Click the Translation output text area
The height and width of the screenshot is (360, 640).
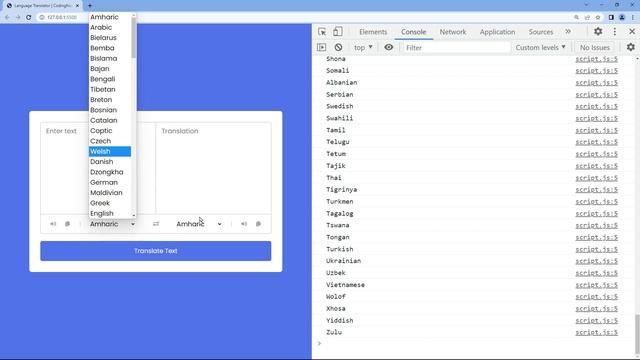tap(213, 168)
